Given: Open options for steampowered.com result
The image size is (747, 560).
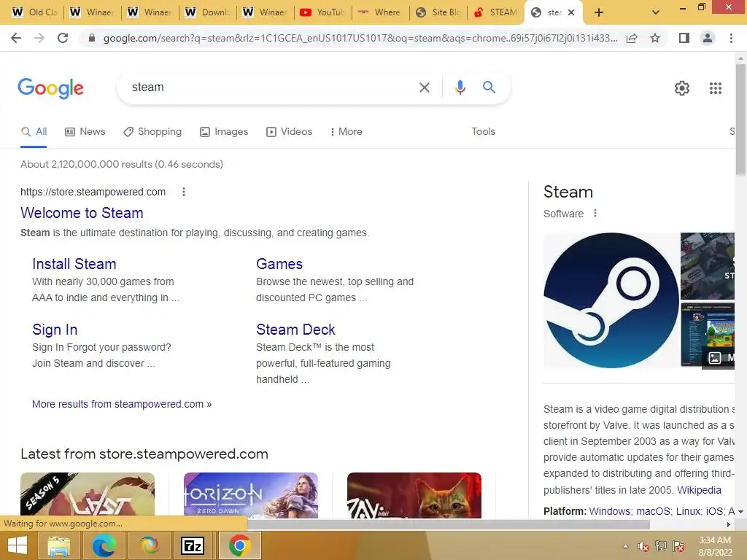Looking at the screenshot, I should pyautogui.click(x=183, y=192).
